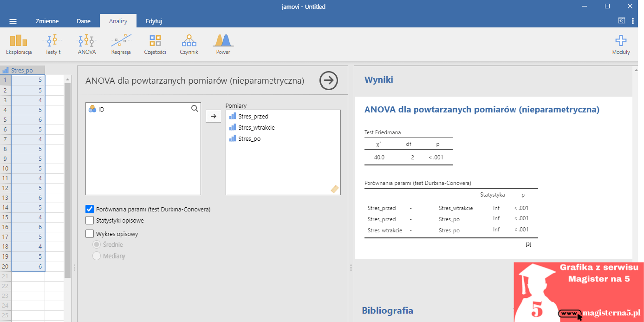Enable Wykres opisowy checkbox

pyautogui.click(x=90, y=234)
